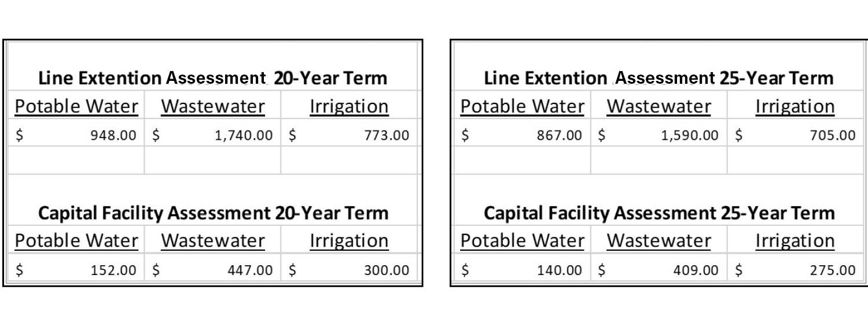Select the Line Extention Assessment 20-Year Term title
Viewport: 868px width, 312px height.
(x=213, y=77)
